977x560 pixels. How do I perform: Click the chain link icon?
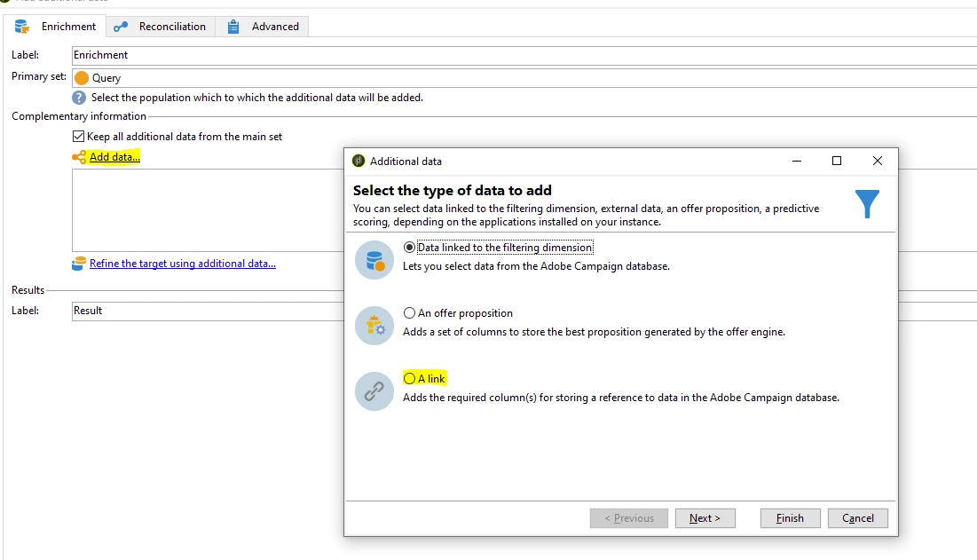(374, 391)
